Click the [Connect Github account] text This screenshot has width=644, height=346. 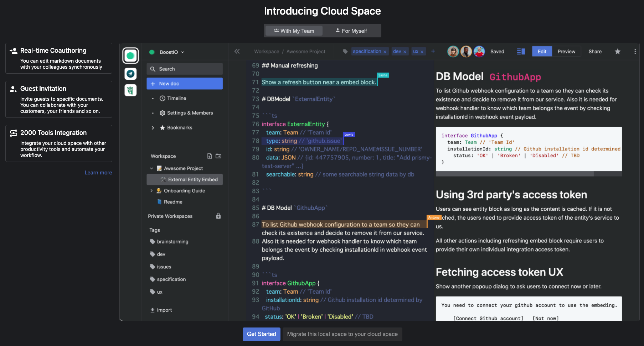click(x=488, y=318)
